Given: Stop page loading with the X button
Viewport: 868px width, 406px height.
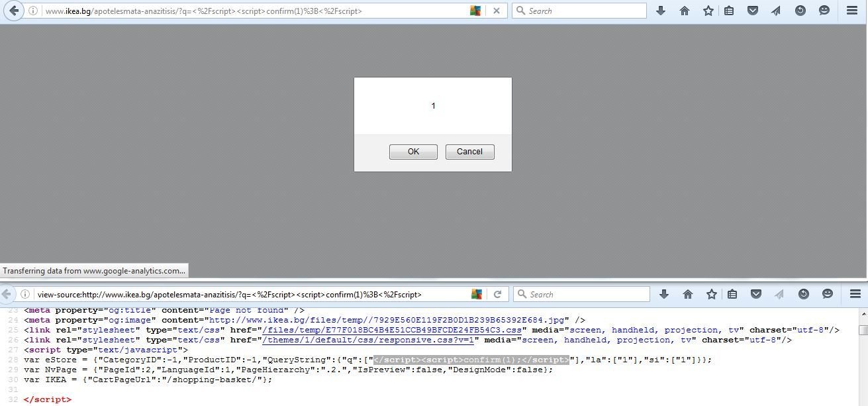Looking at the screenshot, I should (497, 11).
